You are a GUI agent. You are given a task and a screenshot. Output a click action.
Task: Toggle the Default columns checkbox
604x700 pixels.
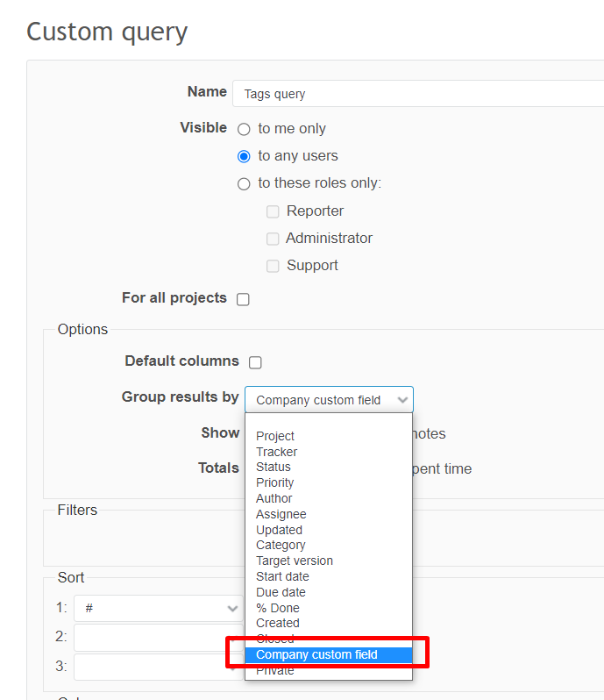[255, 362]
